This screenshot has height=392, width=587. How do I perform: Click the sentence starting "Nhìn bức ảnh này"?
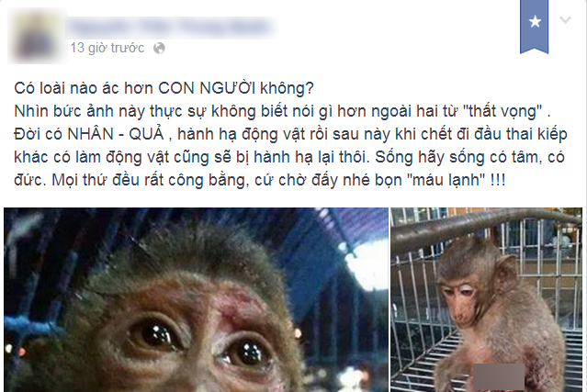tap(282, 111)
